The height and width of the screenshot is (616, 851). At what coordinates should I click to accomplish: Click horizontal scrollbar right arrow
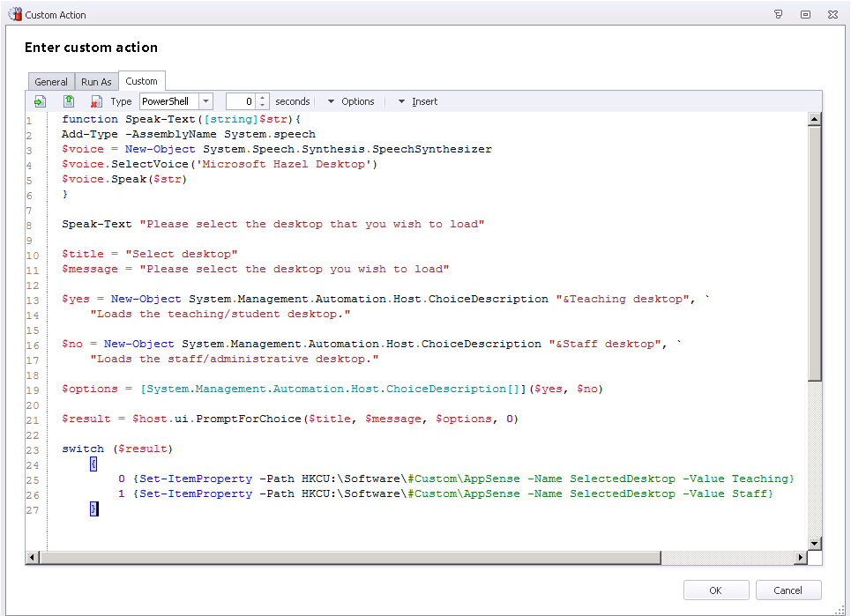point(801,557)
